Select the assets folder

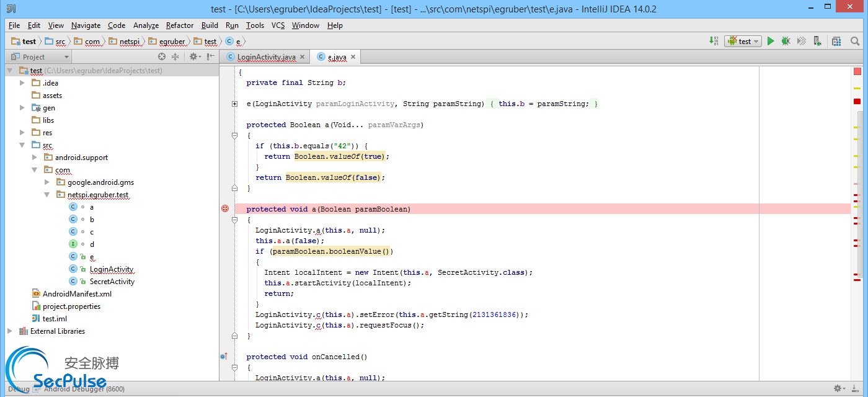click(x=52, y=96)
